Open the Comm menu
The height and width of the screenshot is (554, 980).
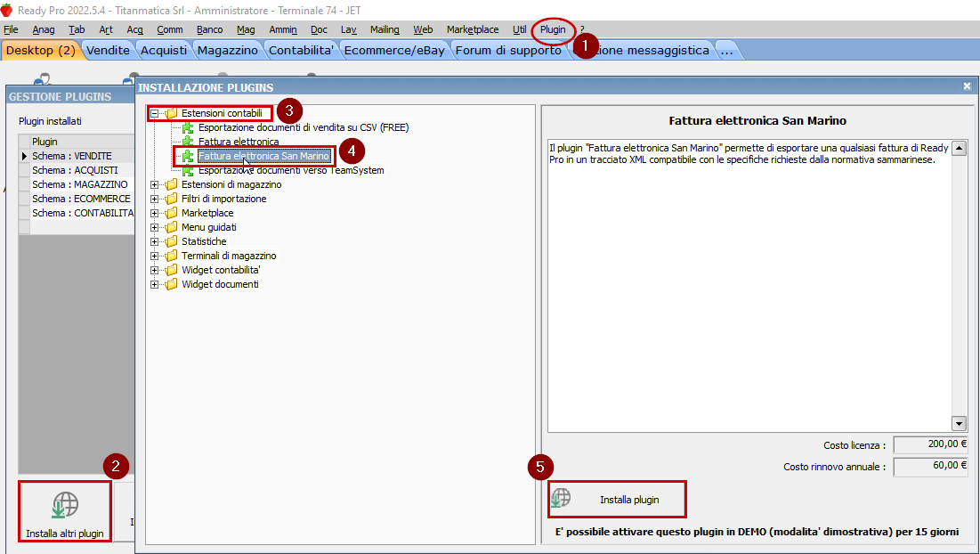point(170,29)
